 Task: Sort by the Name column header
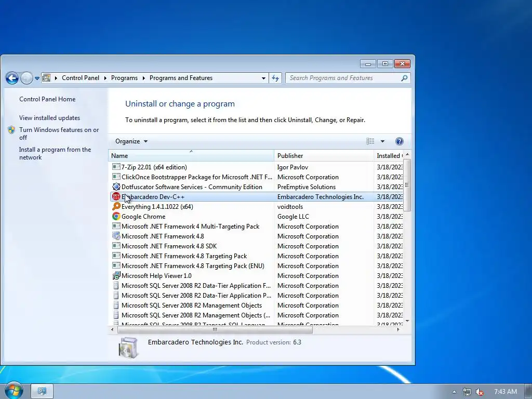pyautogui.click(x=191, y=155)
